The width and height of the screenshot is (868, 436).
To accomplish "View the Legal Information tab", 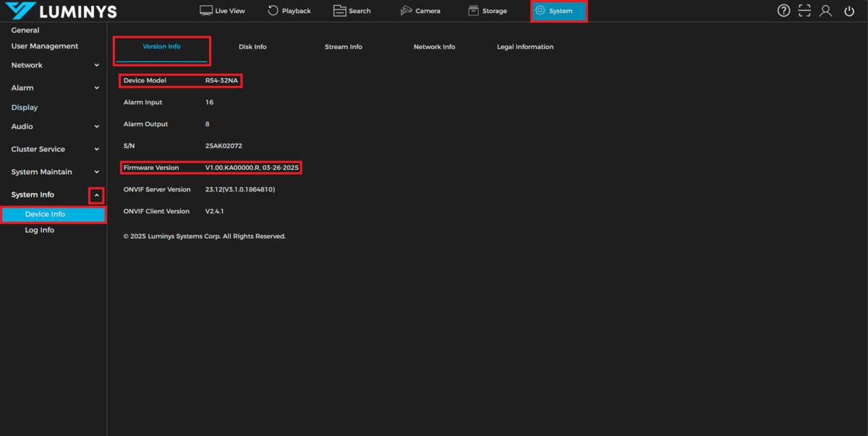I will click(525, 47).
